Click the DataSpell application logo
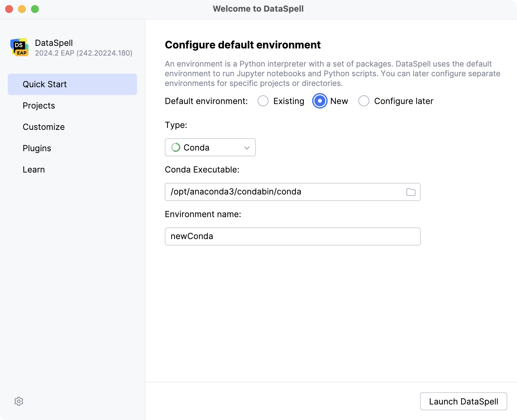 20,47
